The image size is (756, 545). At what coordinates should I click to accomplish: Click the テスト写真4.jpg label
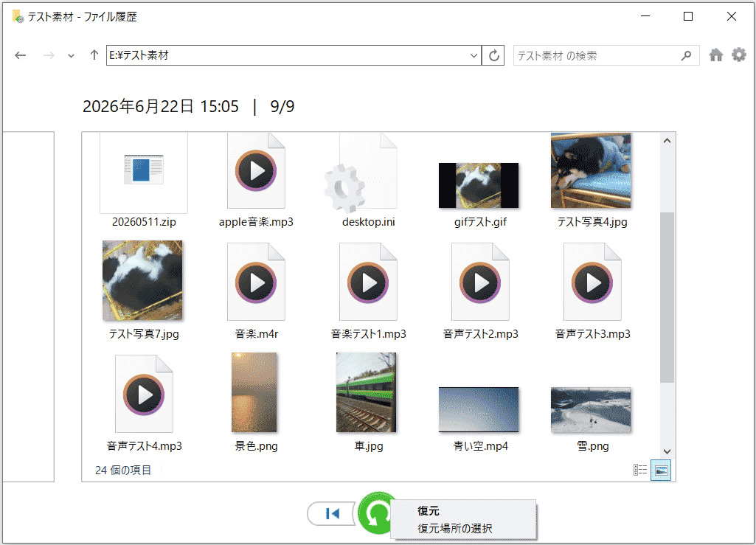tap(592, 222)
